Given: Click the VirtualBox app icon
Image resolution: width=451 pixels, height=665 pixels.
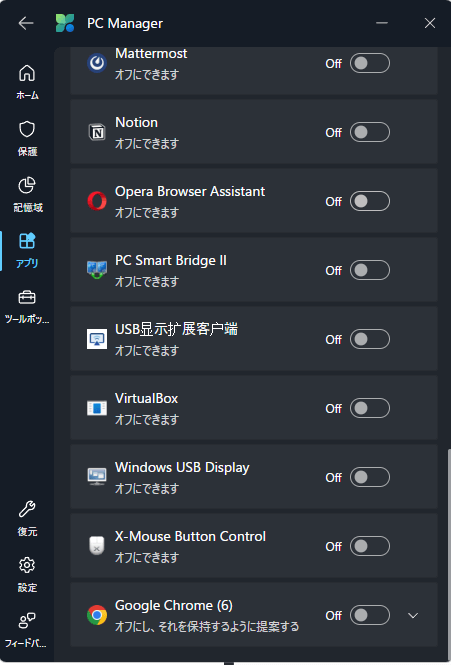Looking at the screenshot, I should 97,408.
